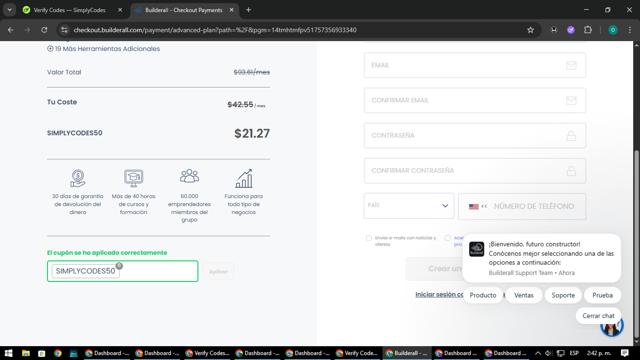Viewport: 640px width, 360px height.
Task: Bookmark this page with the star icon
Action: [x=530, y=30]
